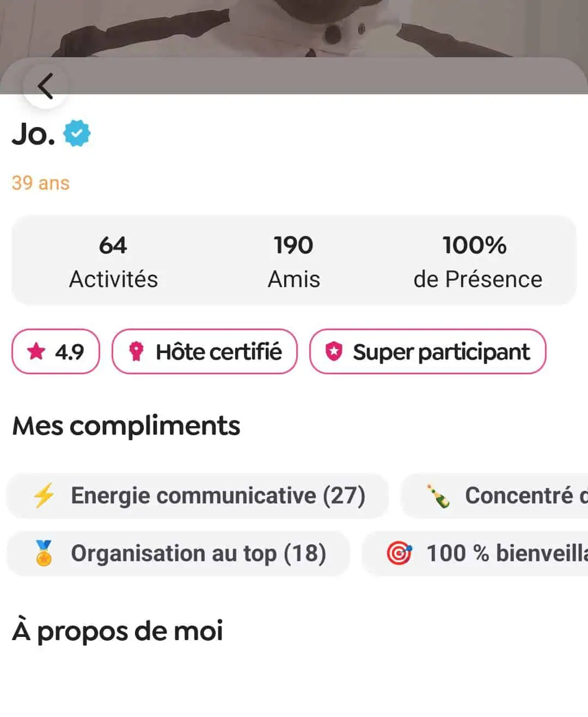
Task: Tap Energie communicative (27) compliment
Action: point(218,496)
